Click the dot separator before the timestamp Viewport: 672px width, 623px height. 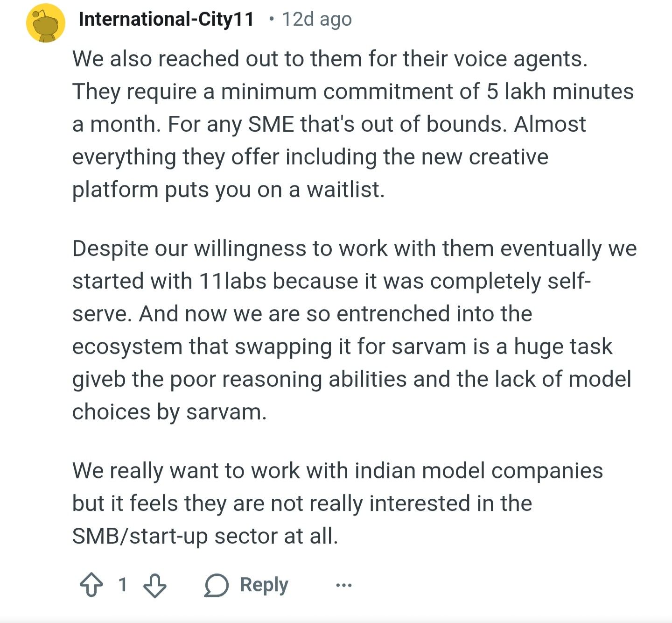click(x=271, y=20)
